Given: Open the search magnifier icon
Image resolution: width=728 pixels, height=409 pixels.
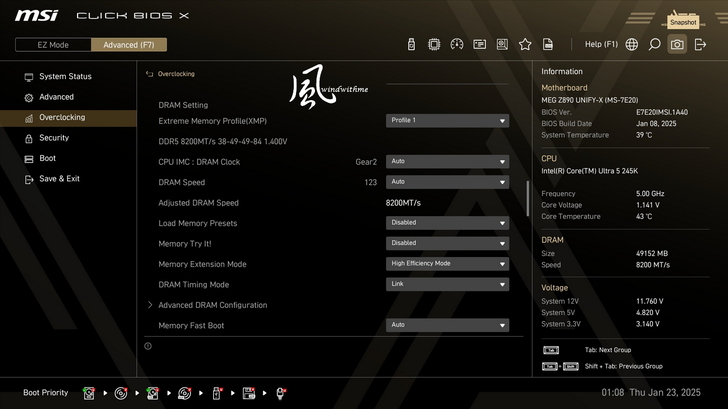Looking at the screenshot, I should [654, 44].
